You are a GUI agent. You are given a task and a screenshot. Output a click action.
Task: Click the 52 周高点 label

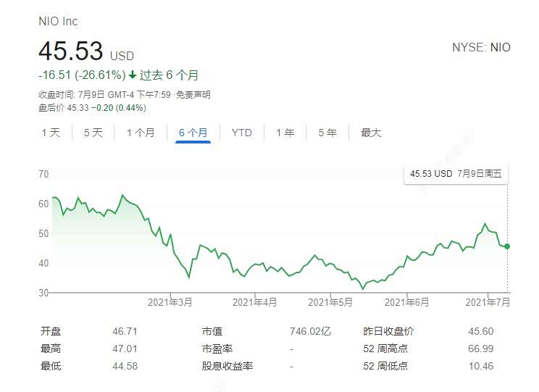(385, 349)
